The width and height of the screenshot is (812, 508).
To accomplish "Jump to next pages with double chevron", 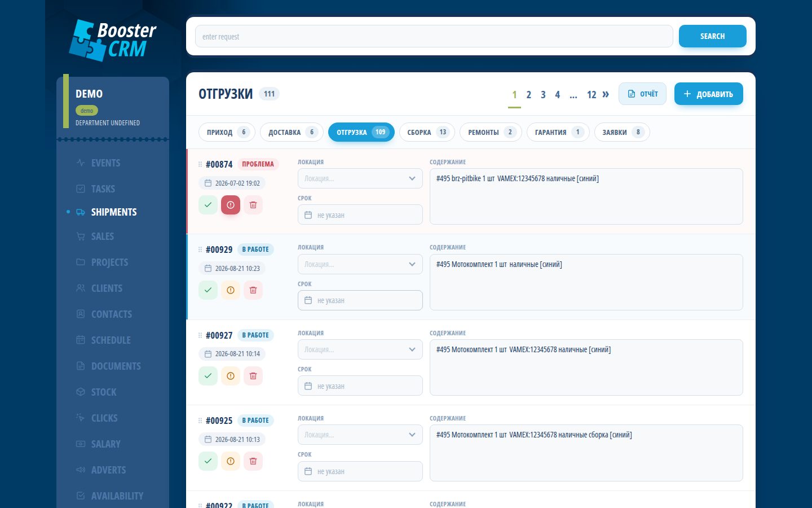I will pos(606,94).
